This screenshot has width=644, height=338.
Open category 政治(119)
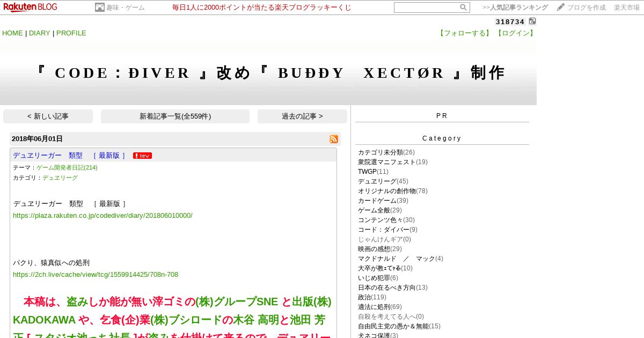tap(371, 297)
